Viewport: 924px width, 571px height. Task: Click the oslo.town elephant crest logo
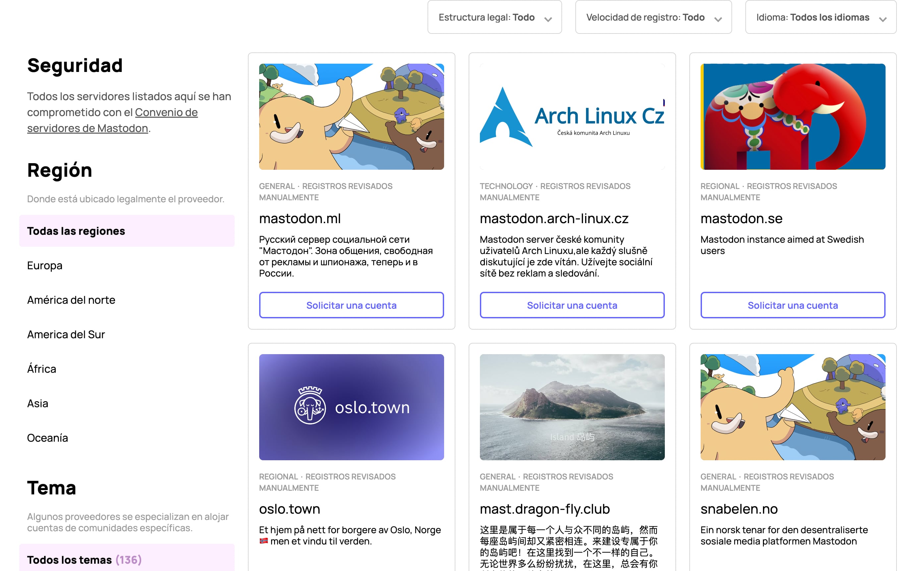pyautogui.click(x=310, y=406)
